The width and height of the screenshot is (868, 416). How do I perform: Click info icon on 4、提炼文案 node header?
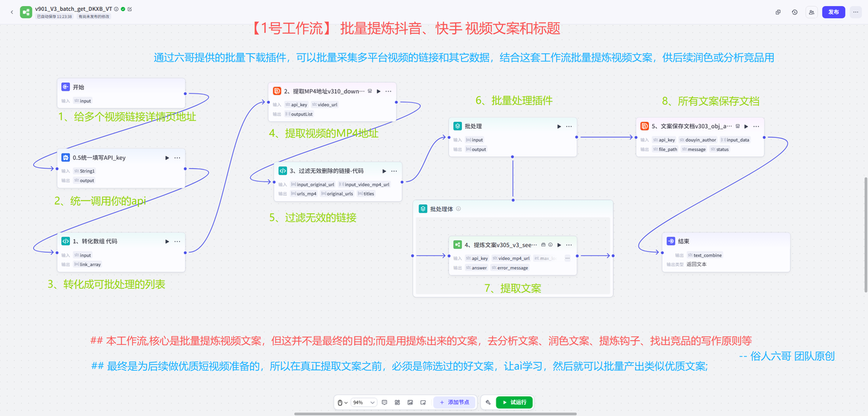tap(551, 245)
